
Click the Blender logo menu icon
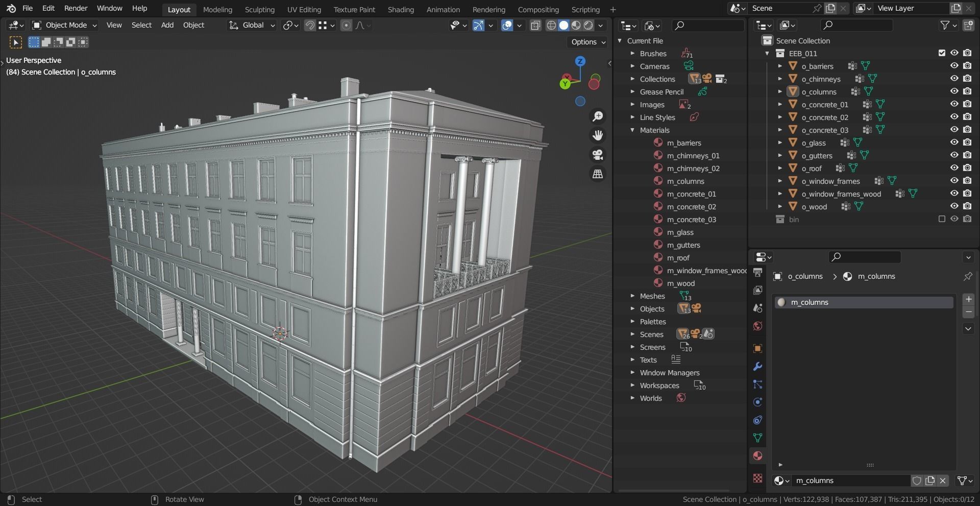(x=11, y=8)
